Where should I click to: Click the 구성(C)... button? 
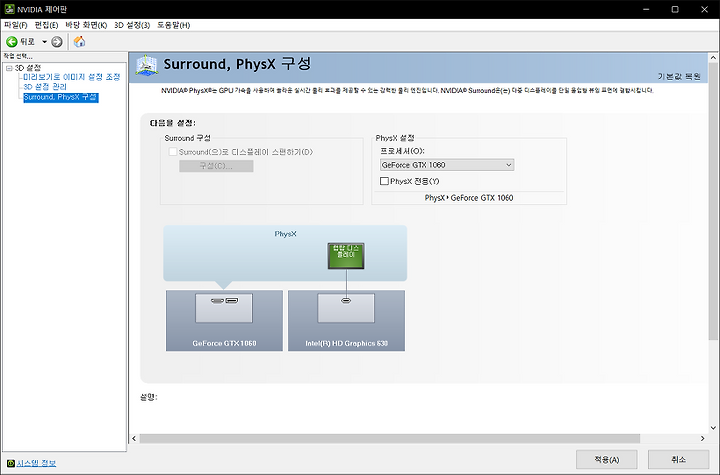pyautogui.click(x=216, y=166)
